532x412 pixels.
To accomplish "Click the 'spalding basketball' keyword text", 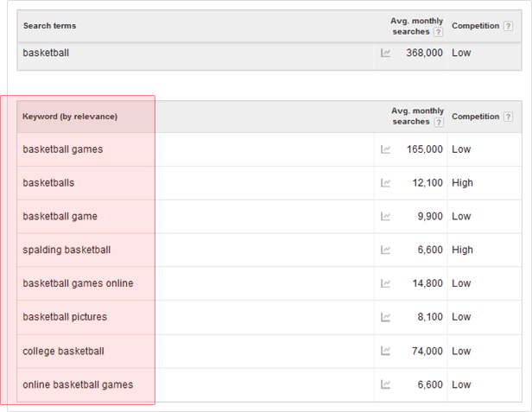I will click(x=66, y=250).
